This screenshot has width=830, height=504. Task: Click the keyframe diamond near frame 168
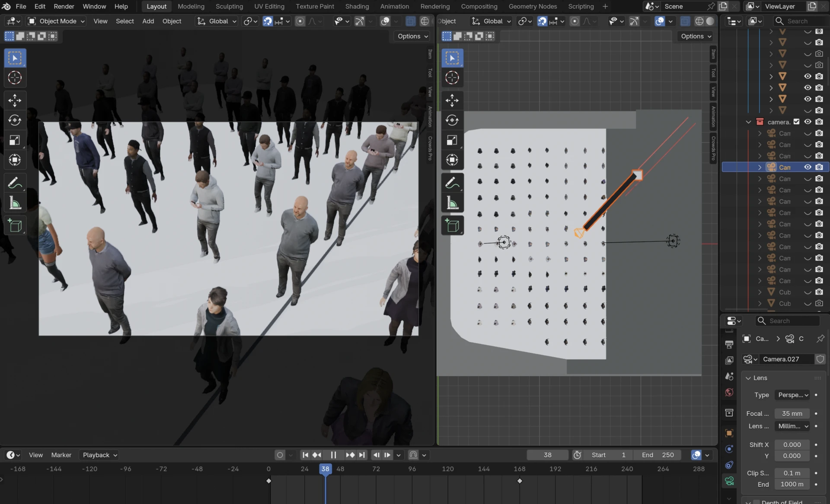(520, 481)
